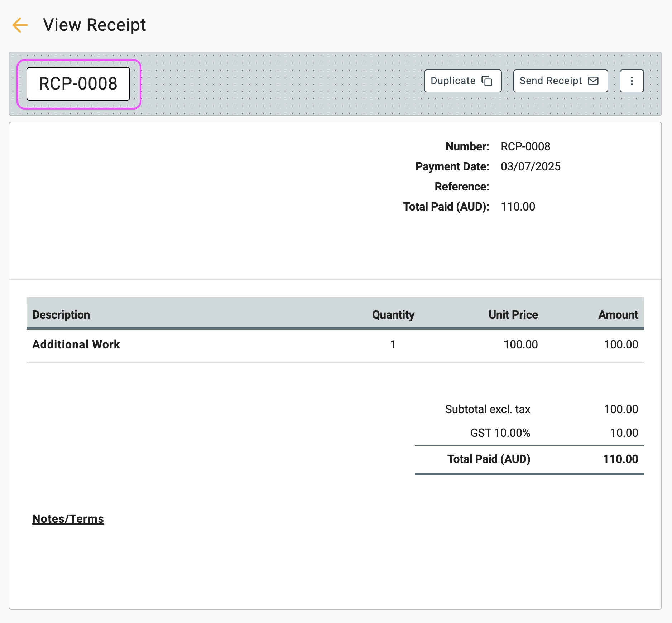Click the 110.00 beside header Total Paid
672x623 pixels.
pos(518,207)
